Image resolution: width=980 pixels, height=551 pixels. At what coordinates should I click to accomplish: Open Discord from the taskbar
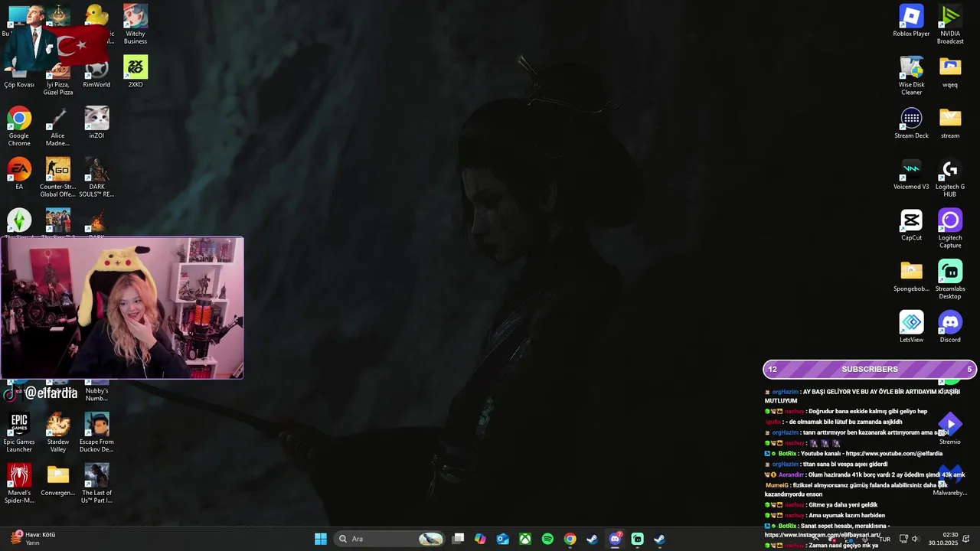tap(615, 539)
